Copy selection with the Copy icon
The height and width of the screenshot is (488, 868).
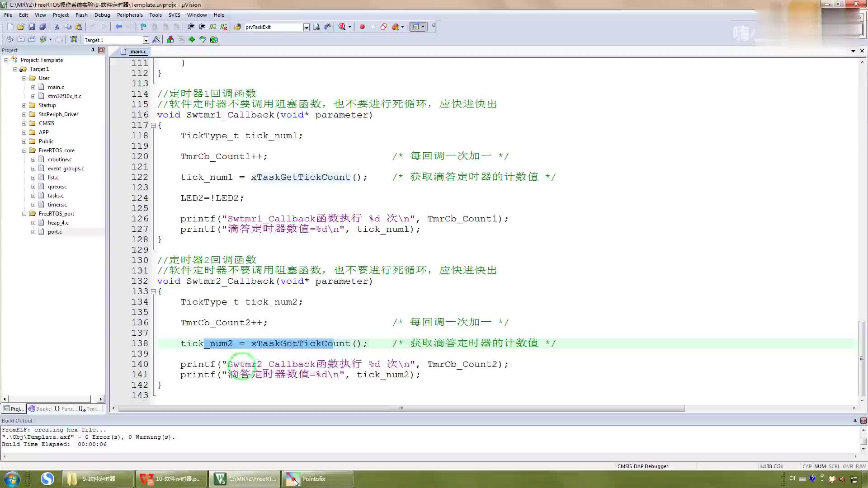[x=68, y=27]
